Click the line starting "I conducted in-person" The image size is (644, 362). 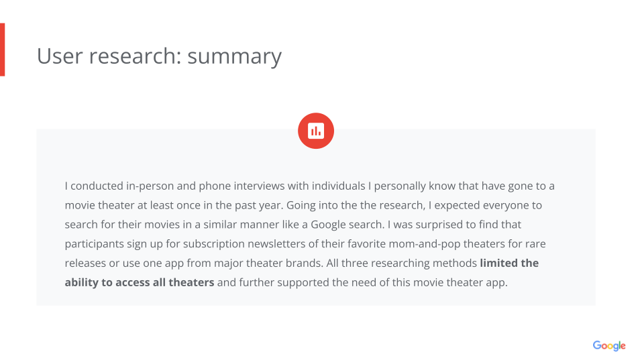[x=309, y=185]
